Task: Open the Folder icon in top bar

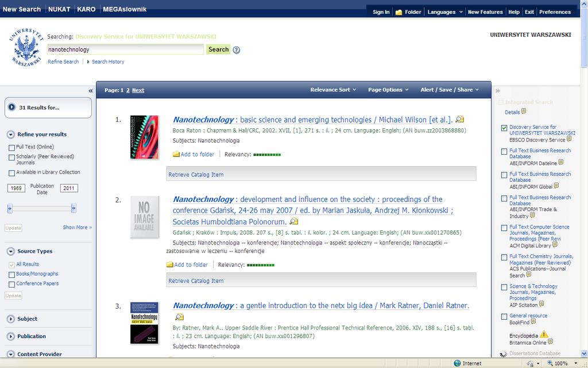Action: (x=399, y=13)
